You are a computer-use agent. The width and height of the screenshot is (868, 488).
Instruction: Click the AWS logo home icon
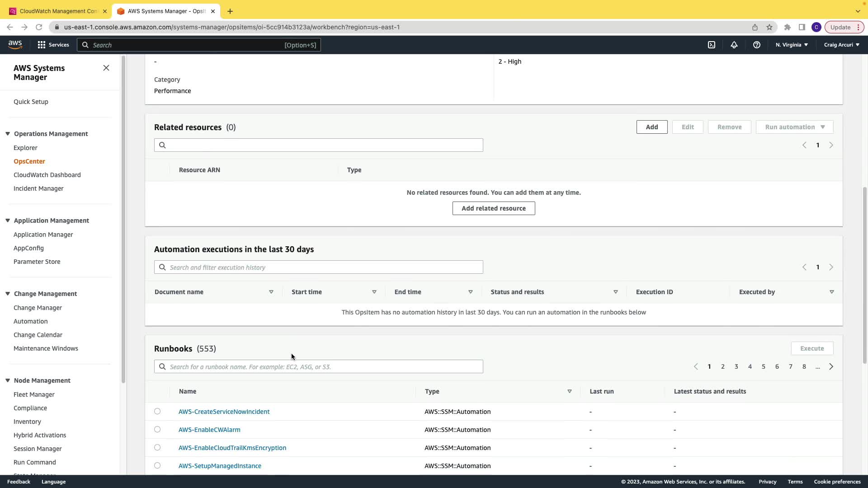coord(15,44)
